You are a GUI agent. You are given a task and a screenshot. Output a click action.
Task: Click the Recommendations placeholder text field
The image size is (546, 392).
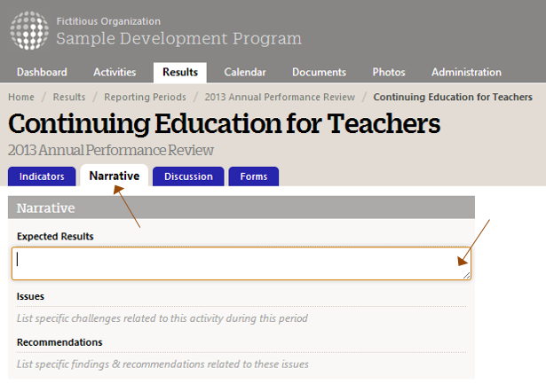coord(240,364)
